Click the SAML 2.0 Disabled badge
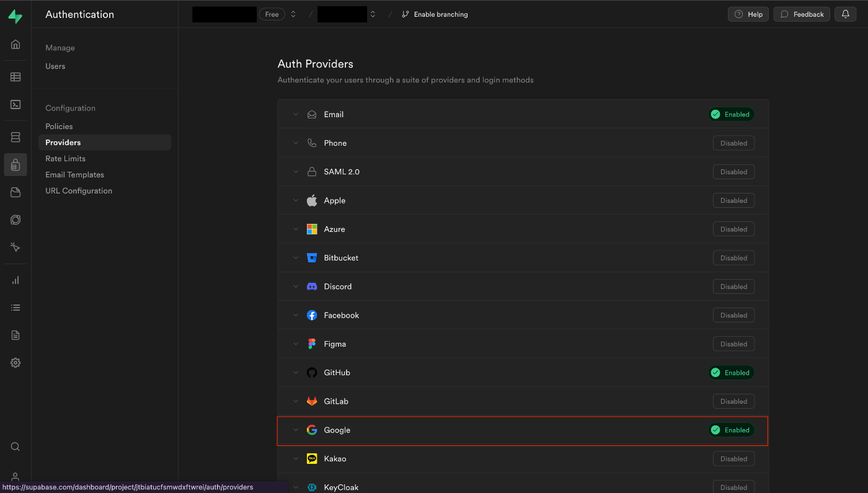The width and height of the screenshot is (868, 493). 733,172
